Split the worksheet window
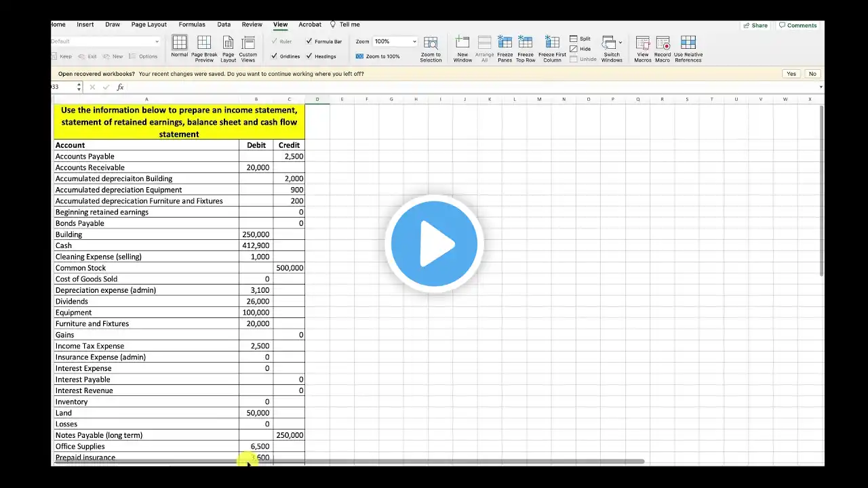 (580, 39)
